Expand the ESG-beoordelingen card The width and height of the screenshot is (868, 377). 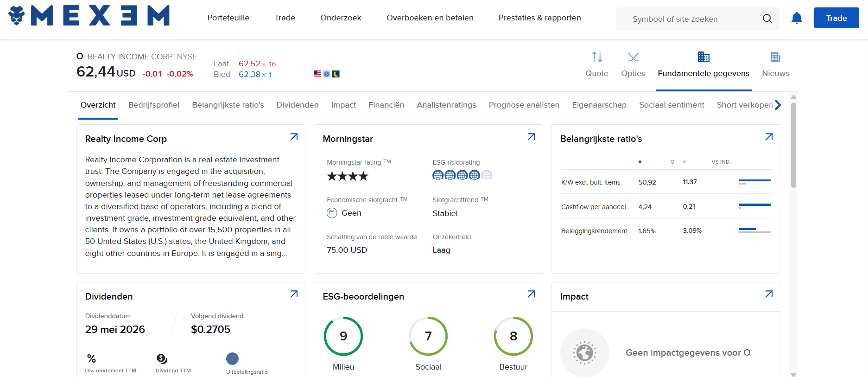click(x=531, y=294)
